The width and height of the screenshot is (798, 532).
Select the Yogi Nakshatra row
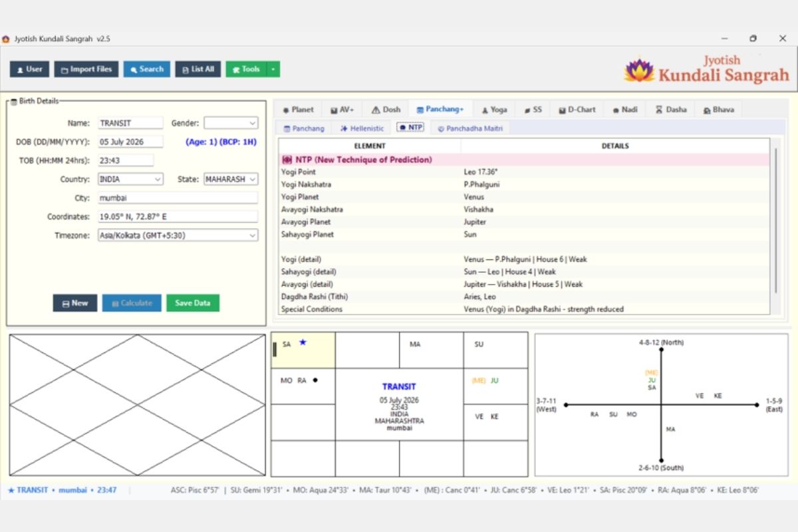524,184
